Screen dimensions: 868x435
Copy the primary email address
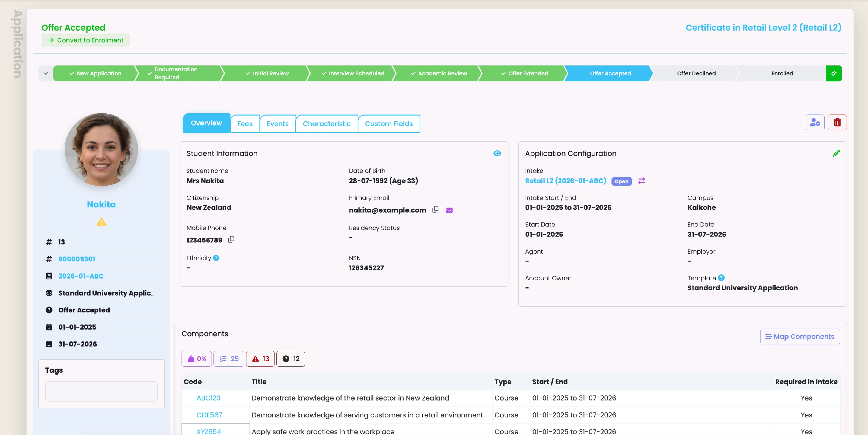point(435,210)
